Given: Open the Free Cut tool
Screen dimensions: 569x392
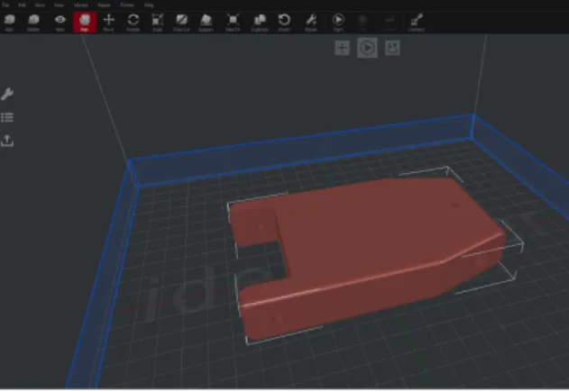Looking at the screenshot, I should [x=181, y=23].
